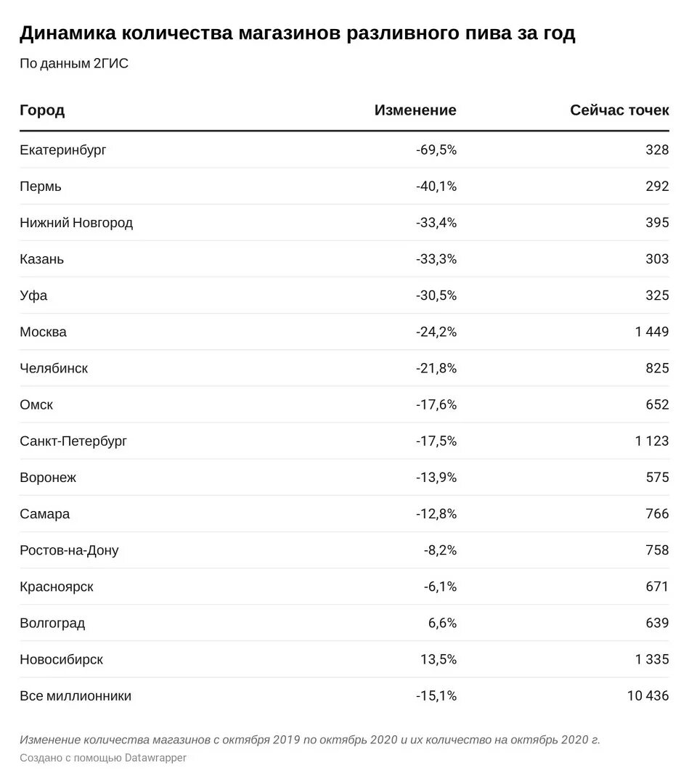Image resolution: width=689 pixels, height=784 pixels.
Task: Open the Создано с помощью Datawrapper link
Action: pyautogui.click(x=103, y=758)
